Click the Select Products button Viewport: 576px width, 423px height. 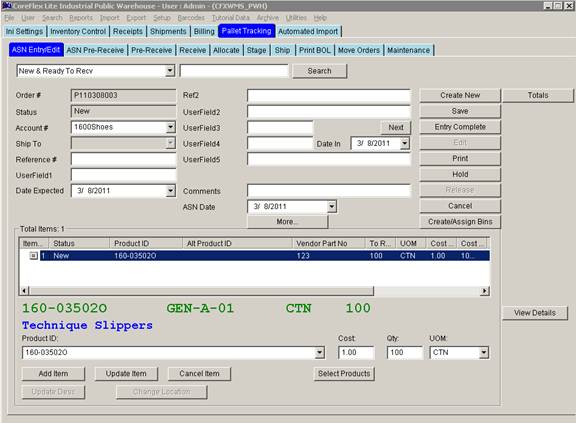coord(344,373)
